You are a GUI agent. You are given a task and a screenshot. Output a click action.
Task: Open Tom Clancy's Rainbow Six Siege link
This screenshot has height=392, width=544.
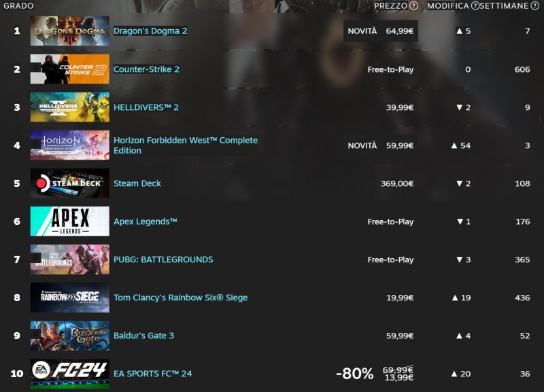click(180, 298)
